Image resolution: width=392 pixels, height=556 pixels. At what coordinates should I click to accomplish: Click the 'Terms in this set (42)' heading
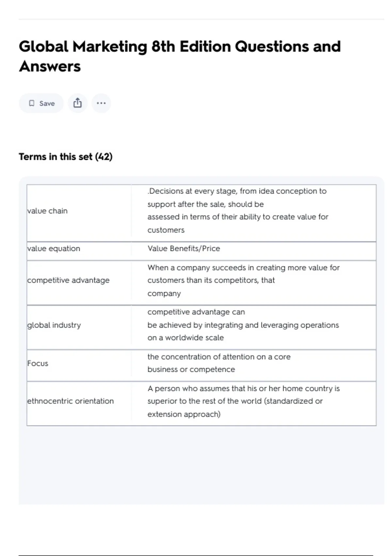pos(66,157)
